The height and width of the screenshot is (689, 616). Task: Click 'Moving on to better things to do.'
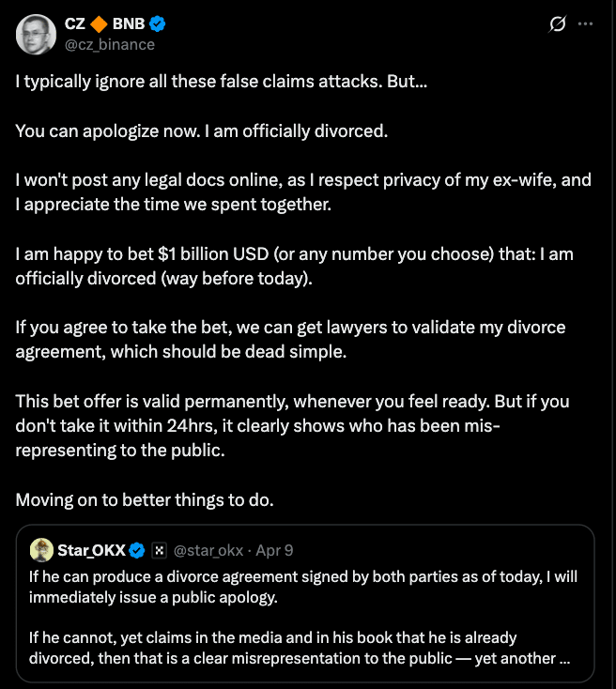pos(145,500)
